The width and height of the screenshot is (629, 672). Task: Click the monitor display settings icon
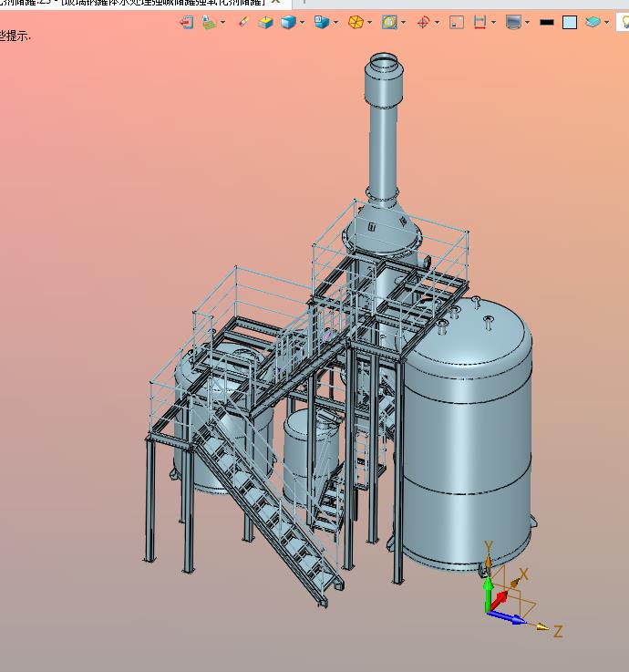click(x=513, y=22)
